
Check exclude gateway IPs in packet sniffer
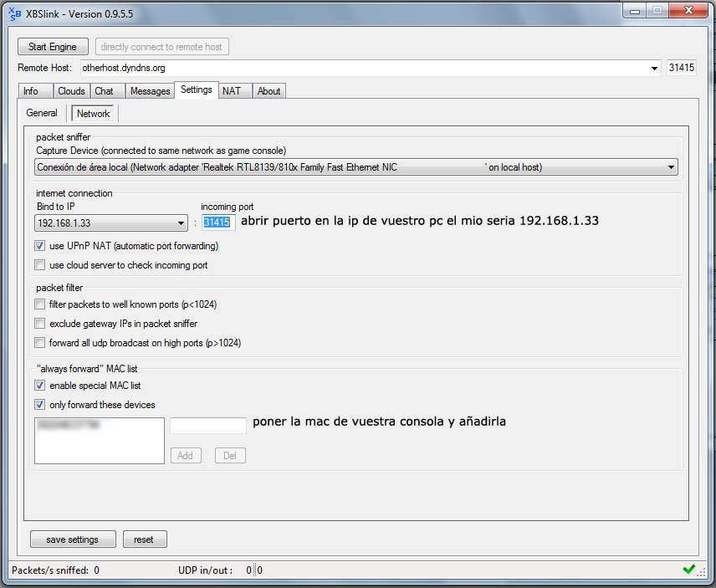tap(39, 323)
